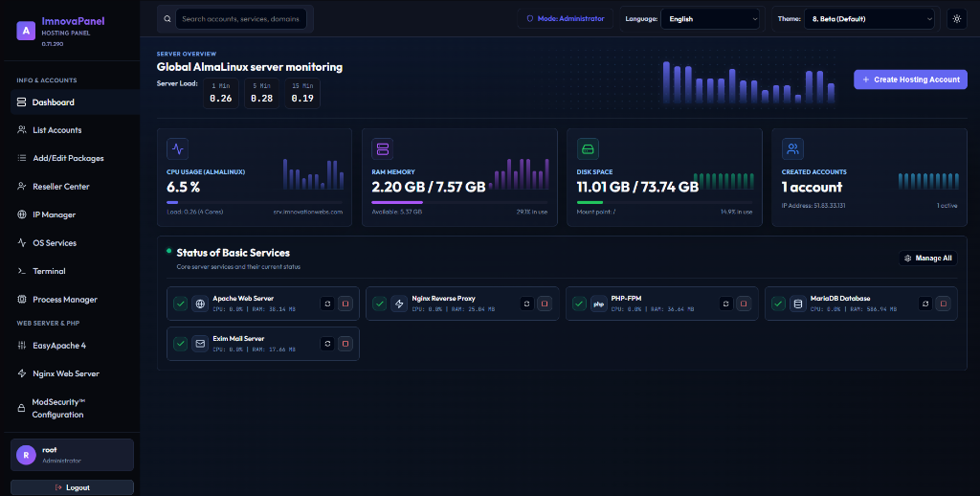Toggle the Apache Web Server status check

pos(181,304)
